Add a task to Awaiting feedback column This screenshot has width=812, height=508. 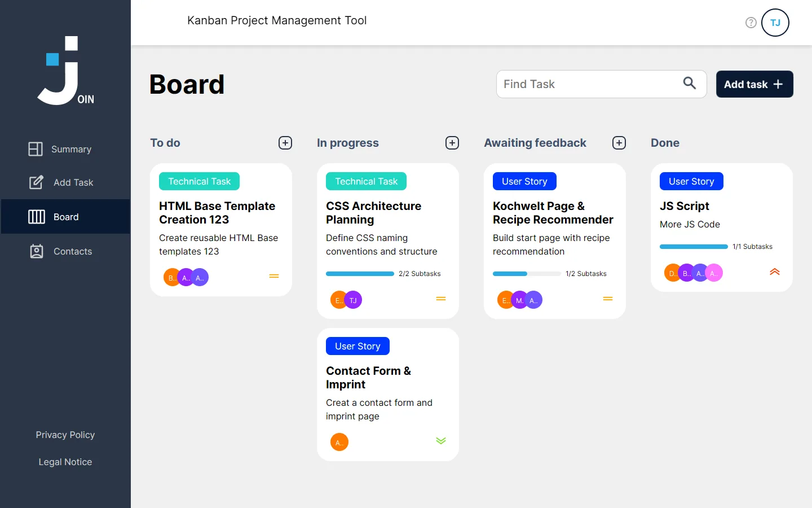point(619,143)
